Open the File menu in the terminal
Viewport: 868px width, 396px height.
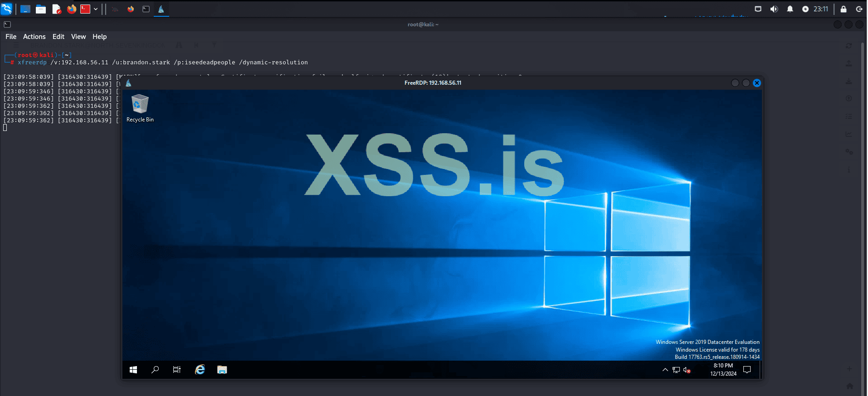click(11, 37)
